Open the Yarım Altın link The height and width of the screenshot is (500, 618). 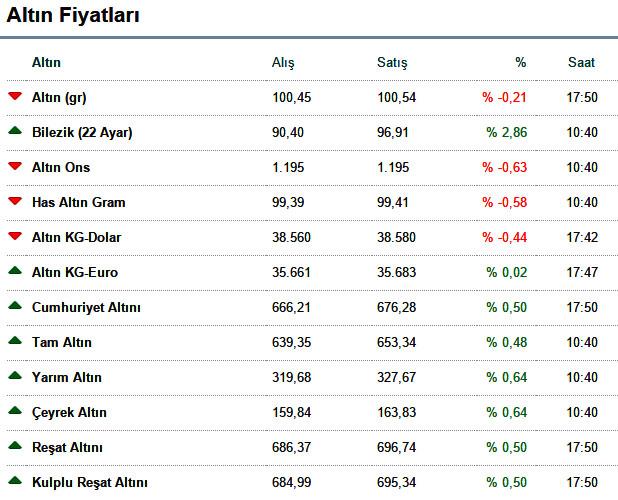click(x=67, y=377)
